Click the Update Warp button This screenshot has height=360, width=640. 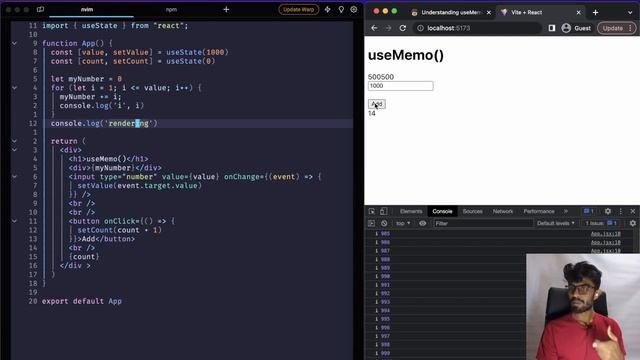(298, 9)
